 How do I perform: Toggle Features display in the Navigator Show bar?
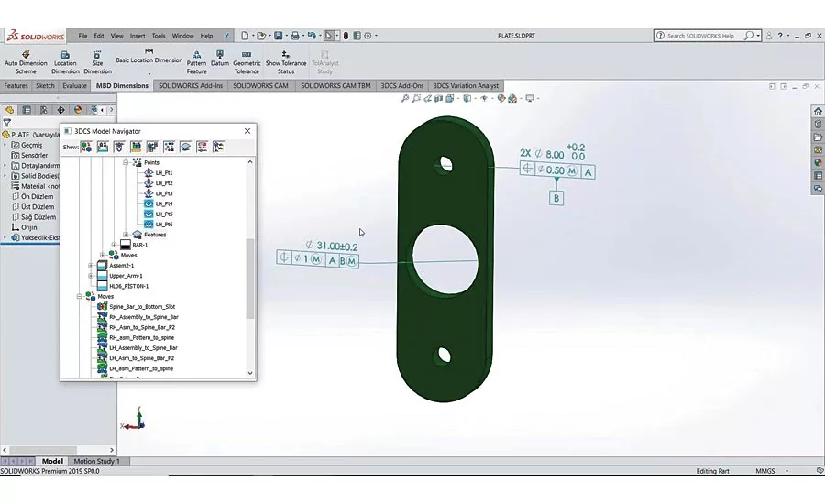tap(185, 147)
